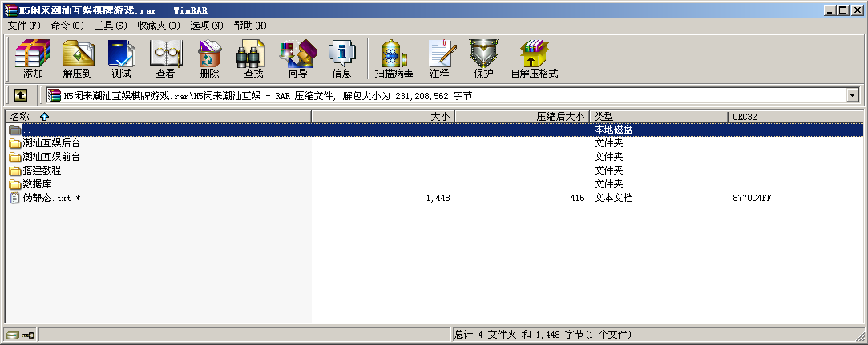Open the 查看 (View) tool
This screenshot has height=345, width=868.
165,58
